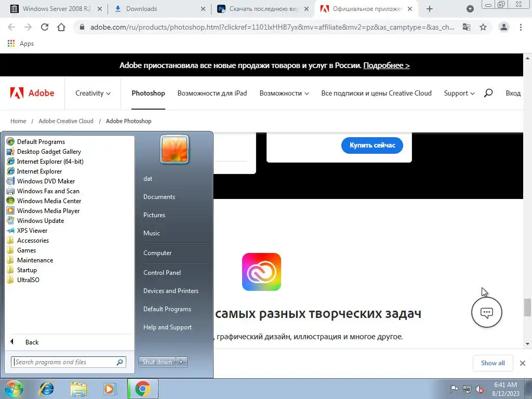Open a new Chrome tab

click(430, 9)
